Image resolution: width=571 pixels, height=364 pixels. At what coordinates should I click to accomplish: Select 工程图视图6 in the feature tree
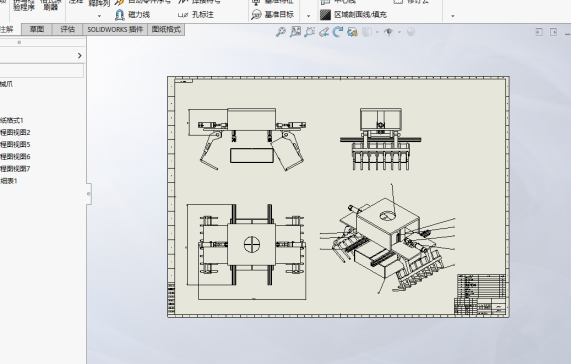tap(15, 157)
